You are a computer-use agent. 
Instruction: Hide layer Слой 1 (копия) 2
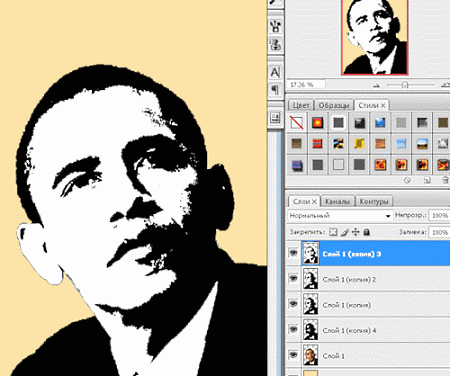pos(293,279)
